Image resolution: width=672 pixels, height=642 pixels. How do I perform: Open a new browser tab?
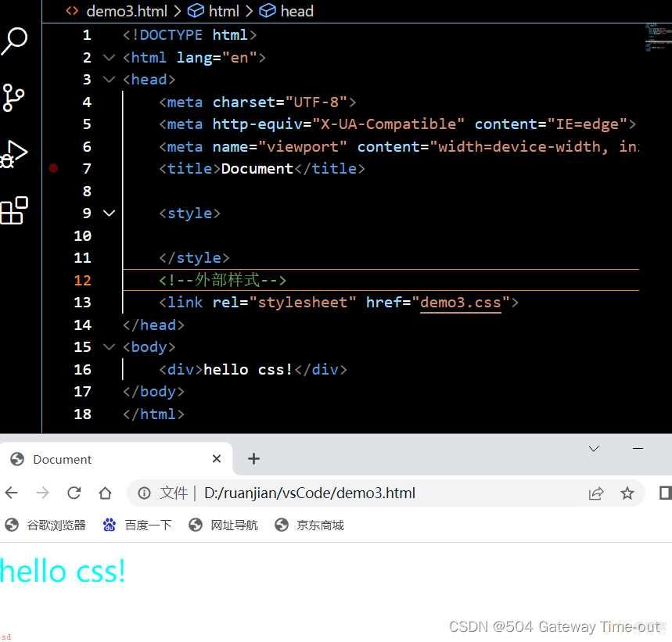pyautogui.click(x=253, y=459)
